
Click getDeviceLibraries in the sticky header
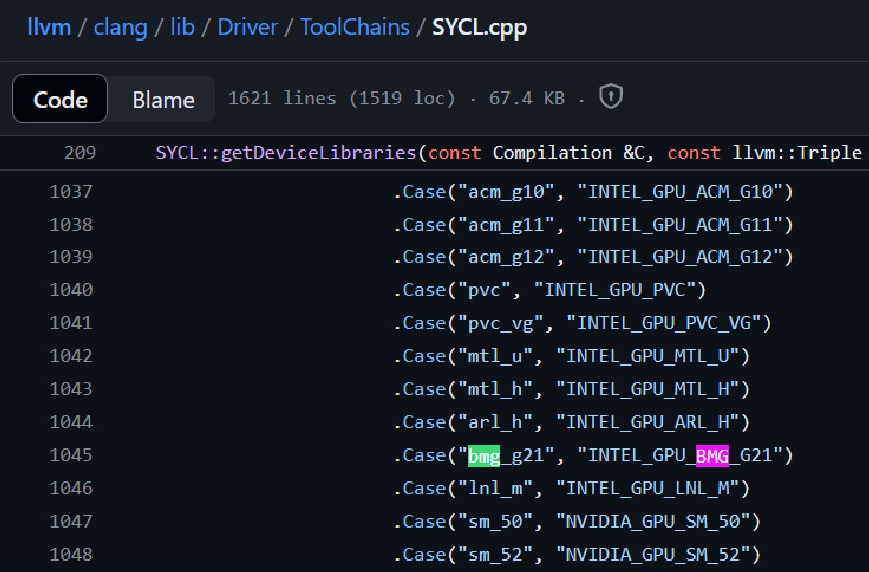[x=319, y=152]
